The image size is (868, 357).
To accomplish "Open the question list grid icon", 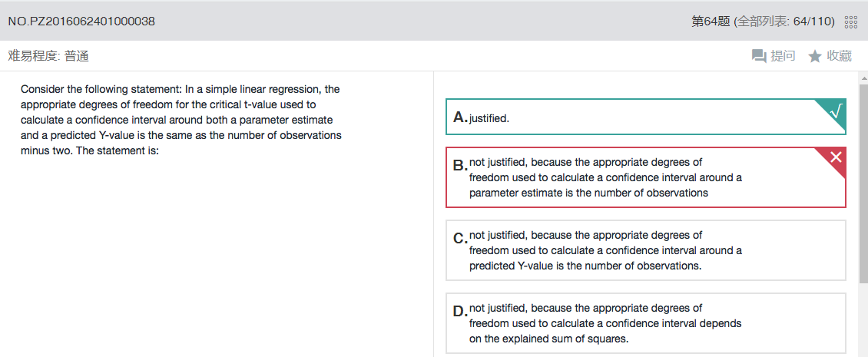I will (850, 22).
